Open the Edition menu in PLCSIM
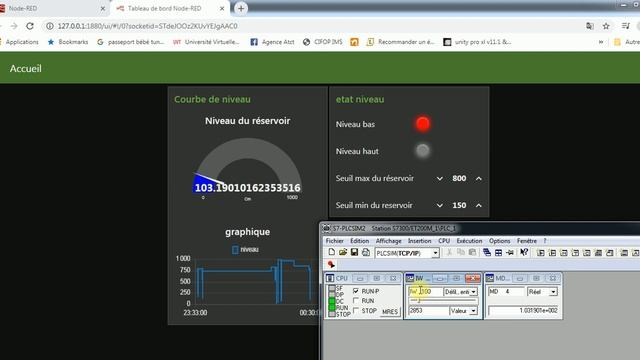The width and height of the screenshot is (640, 360). click(x=360, y=241)
